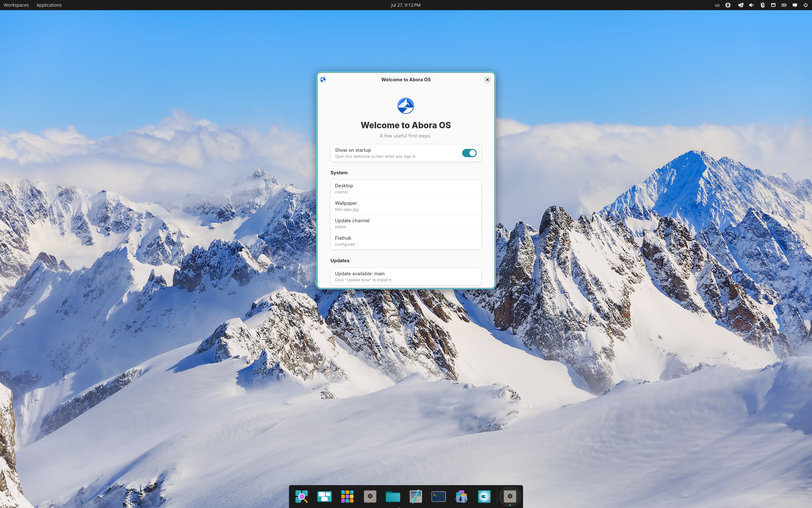Click the Flathub 'configured' row

[406, 241]
